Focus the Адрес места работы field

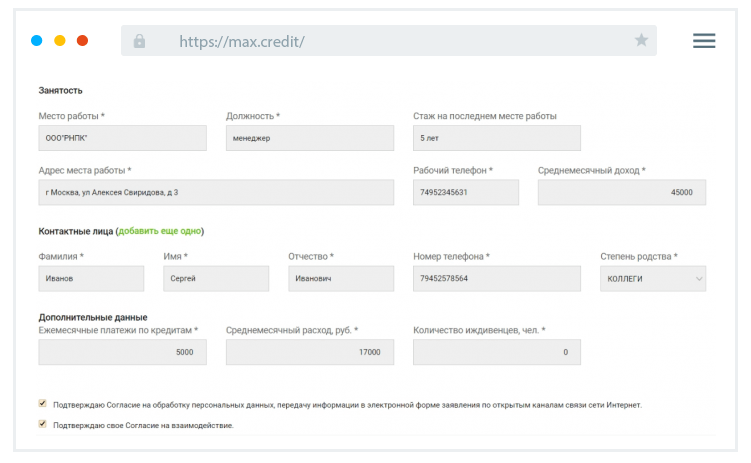tap(216, 192)
